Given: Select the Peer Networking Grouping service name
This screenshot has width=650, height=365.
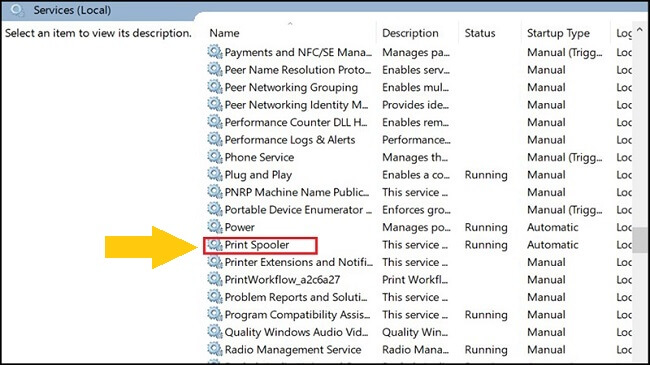Looking at the screenshot, I should tap(291, 88).
